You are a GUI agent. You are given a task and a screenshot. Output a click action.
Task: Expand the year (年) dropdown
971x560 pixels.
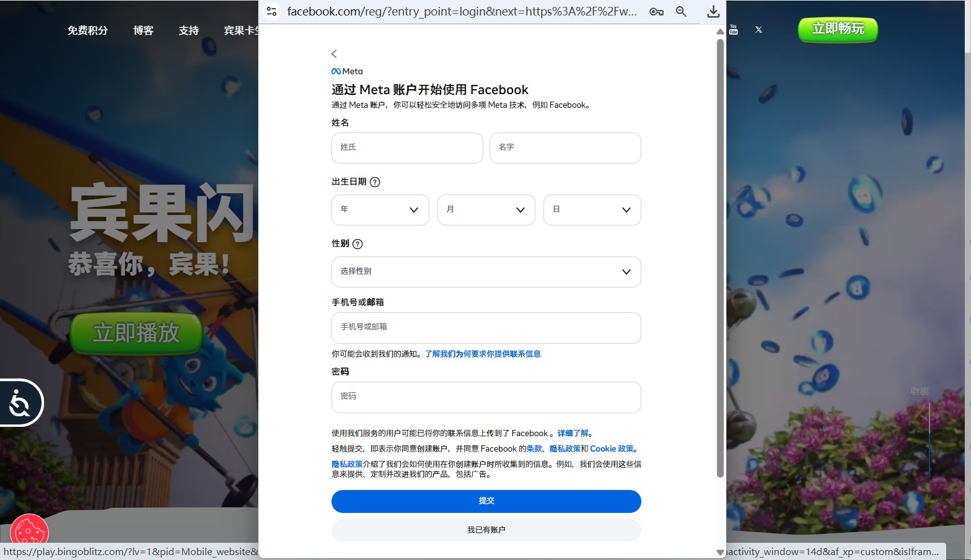pyautogui.click(x=380, y=210)
